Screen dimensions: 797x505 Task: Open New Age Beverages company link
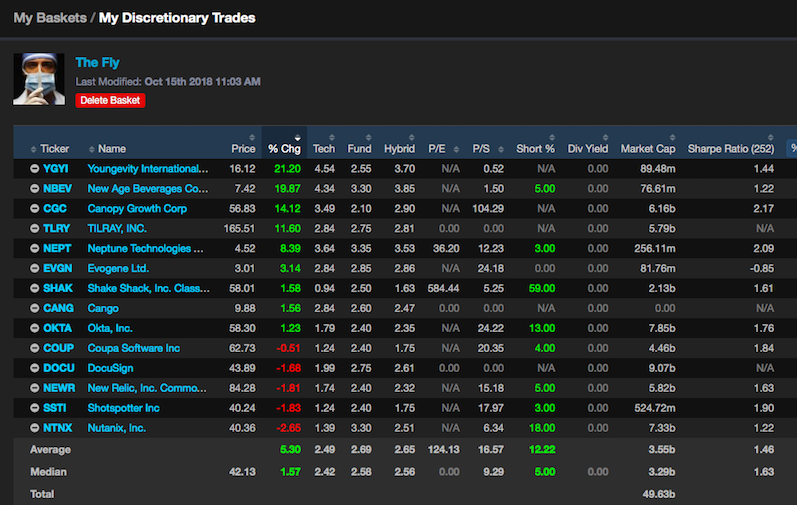click(148, 188)
